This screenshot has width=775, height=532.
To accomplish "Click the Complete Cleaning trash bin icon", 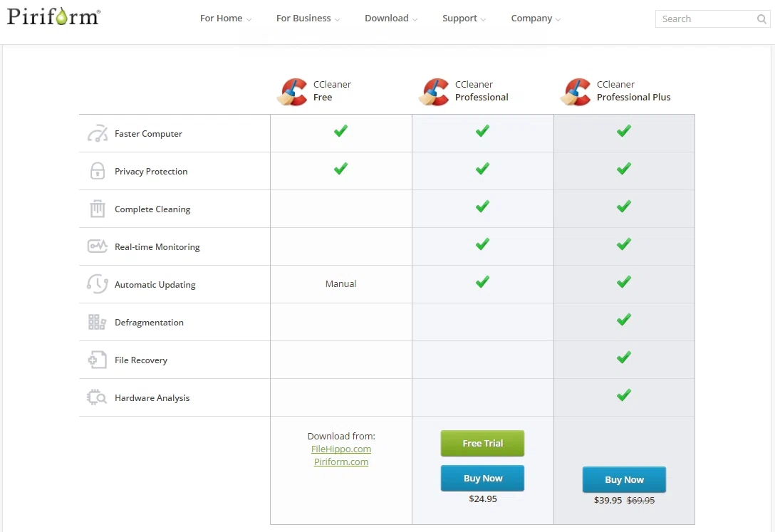I will (98, 209).
